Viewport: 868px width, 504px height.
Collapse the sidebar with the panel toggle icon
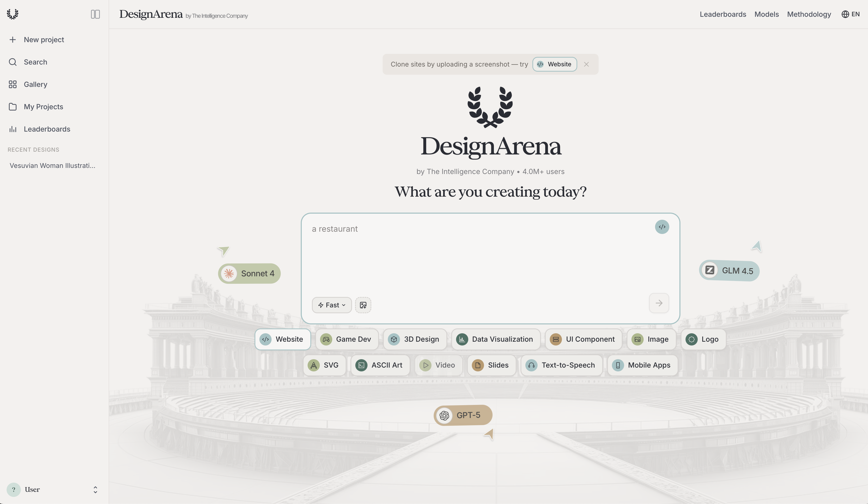point(95,14)
